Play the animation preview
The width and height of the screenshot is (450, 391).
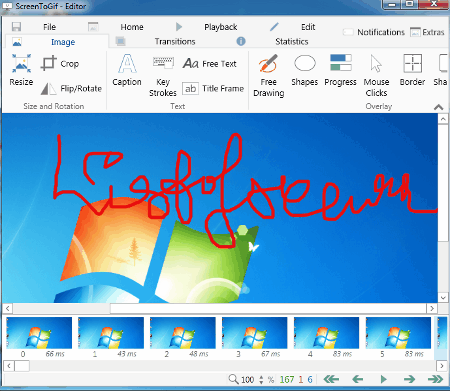pyautogui.click(x=384, y=379)
